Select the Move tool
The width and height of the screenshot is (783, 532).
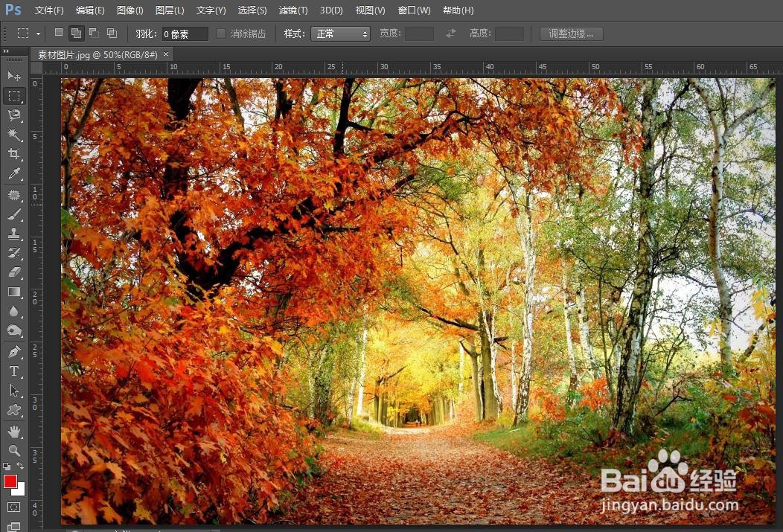click(14, 76)
